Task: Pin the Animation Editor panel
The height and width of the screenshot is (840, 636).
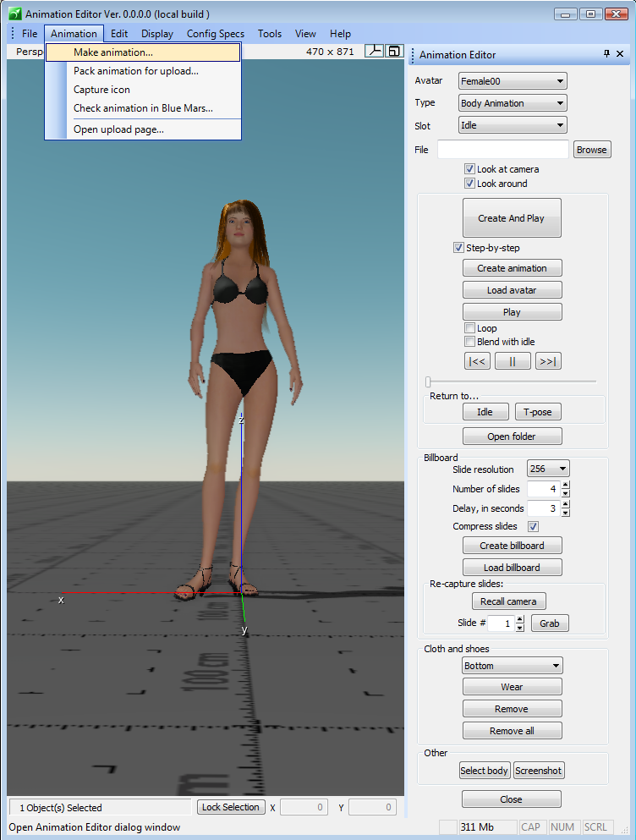Action: coord(606,53)
